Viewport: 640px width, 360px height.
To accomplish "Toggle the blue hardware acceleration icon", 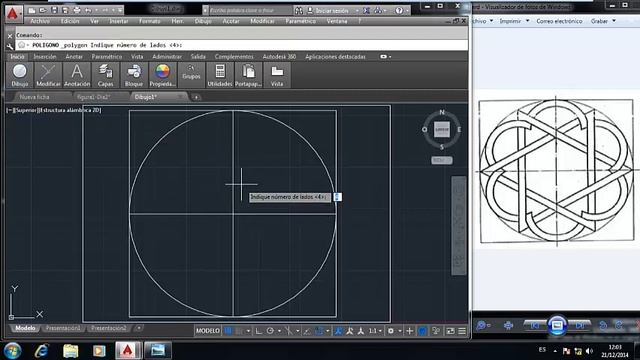I will (422, 331).
